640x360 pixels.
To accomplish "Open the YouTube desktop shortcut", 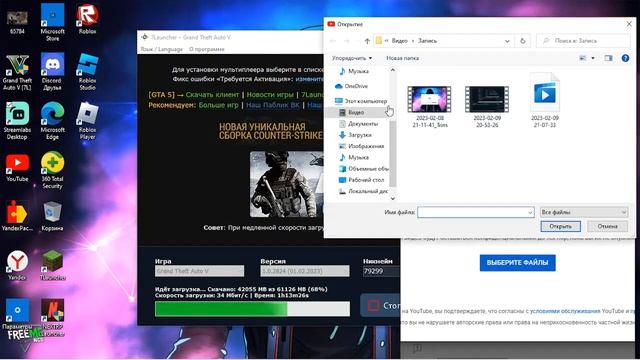I will [x=17, y=167].
